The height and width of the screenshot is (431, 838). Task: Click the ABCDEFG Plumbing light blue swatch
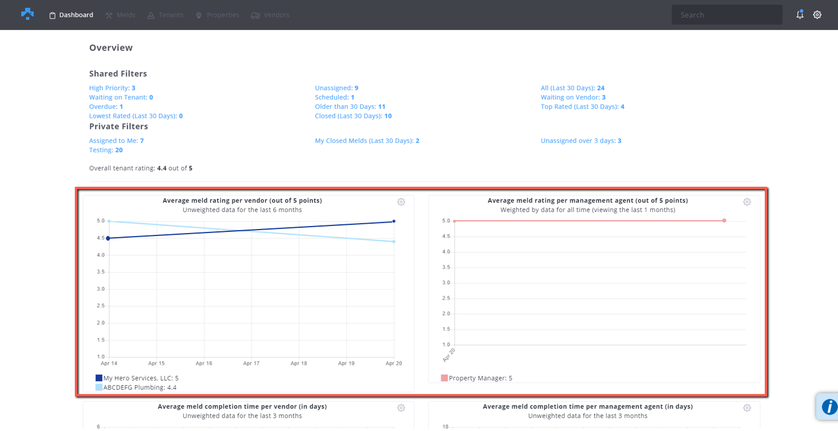coord(99,387)
